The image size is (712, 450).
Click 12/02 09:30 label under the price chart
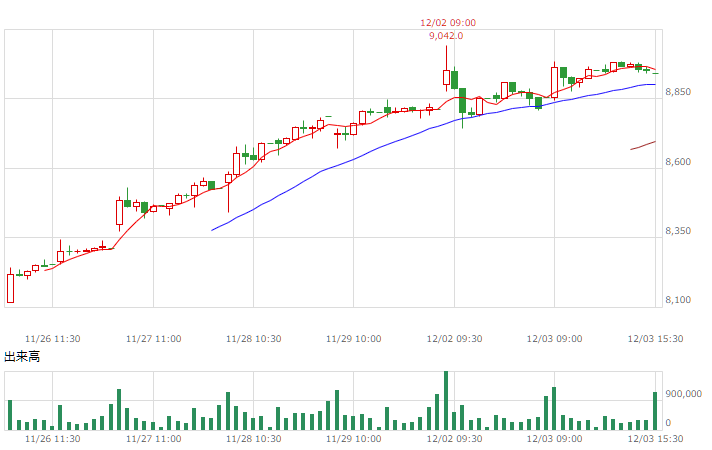tap(455, 339)
